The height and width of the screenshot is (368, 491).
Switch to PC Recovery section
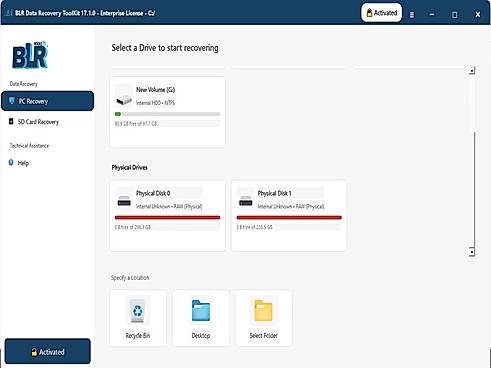tap(48, 101)
